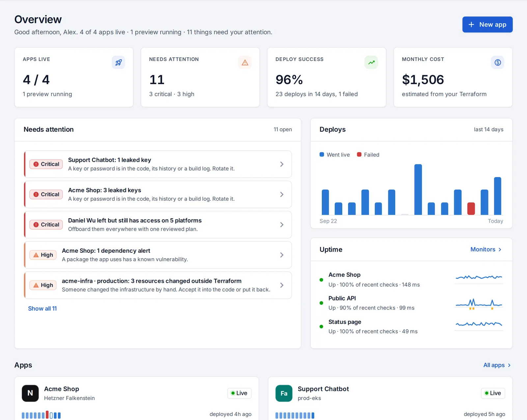Click the '96%' deploy success value
Image resolution: width=527 pixels, height=420 pixels.
point(289,80)
